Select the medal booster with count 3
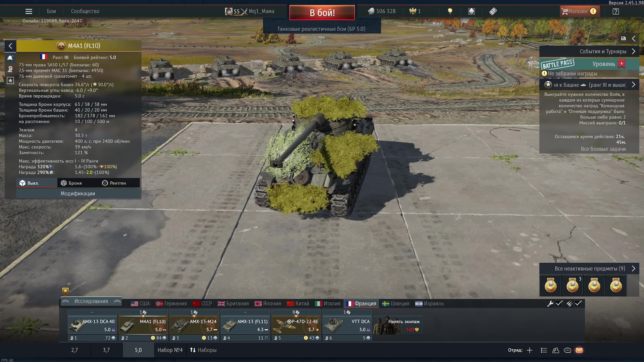The width and height of the screenshot is (644, 362). pos(572,285)
